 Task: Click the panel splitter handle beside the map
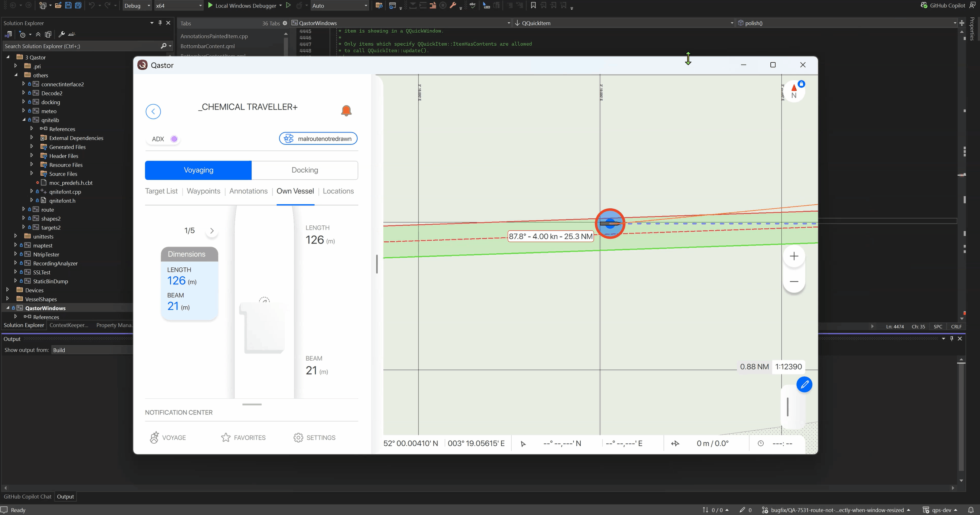tap(377, 264)
